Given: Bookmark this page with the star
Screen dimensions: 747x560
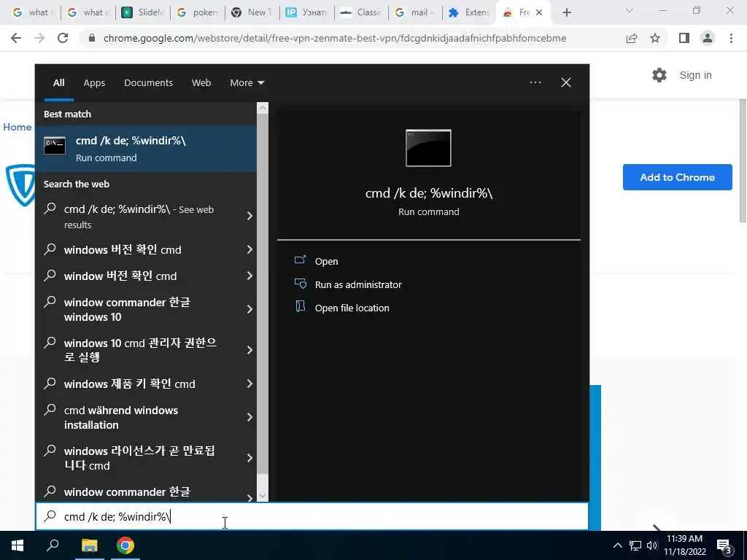Looking at the screenshot, I should (655, 38).
